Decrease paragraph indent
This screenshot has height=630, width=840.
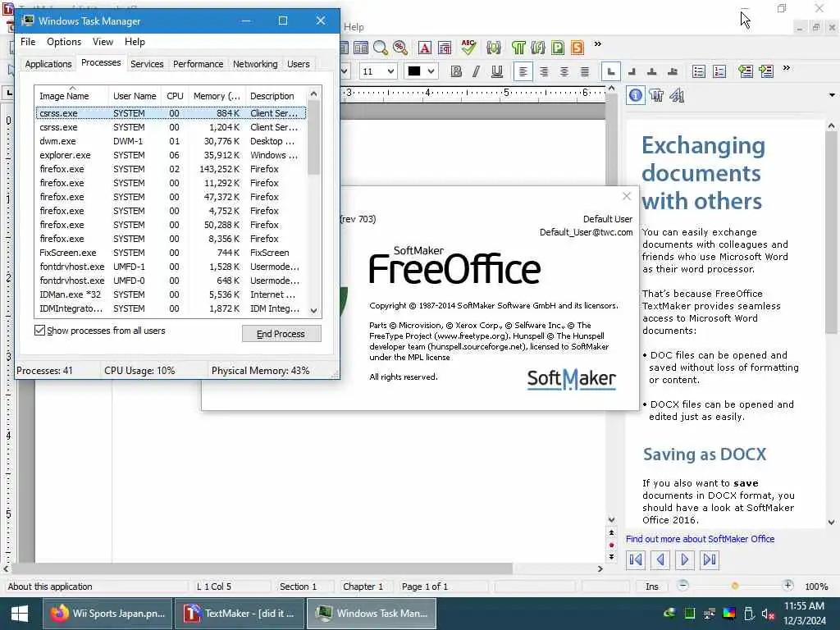tap(745, 71)
